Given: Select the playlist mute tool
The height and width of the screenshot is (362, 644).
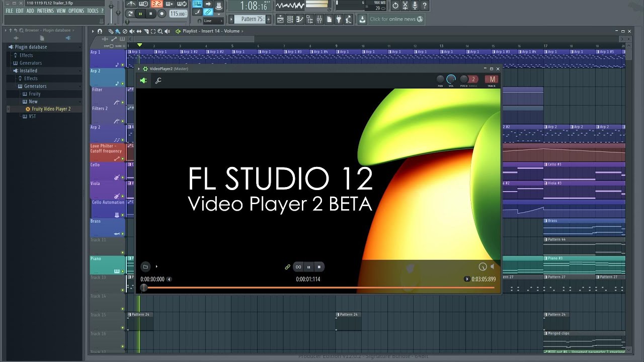Looking at the screenshot, I should click(x=132, y=31).
